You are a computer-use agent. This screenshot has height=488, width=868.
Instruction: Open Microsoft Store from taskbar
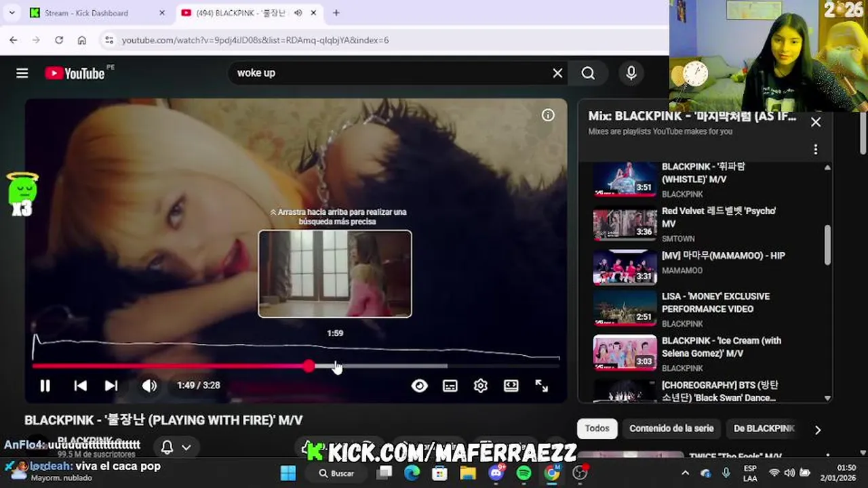[x=440, y=473]
